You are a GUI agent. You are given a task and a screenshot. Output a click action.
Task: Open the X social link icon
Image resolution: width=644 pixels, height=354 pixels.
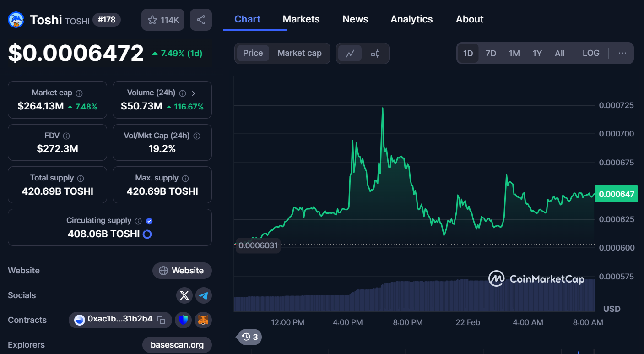[184, 295]
